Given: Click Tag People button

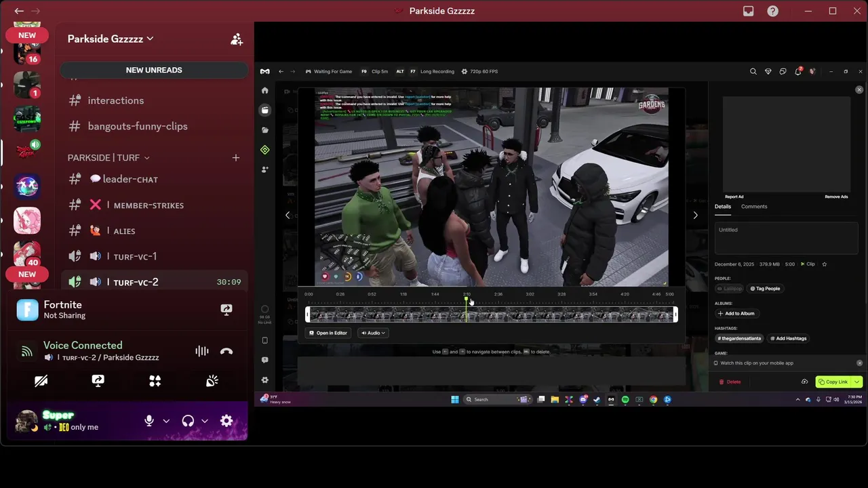Looking at the screenshot, I should (765, 289).
